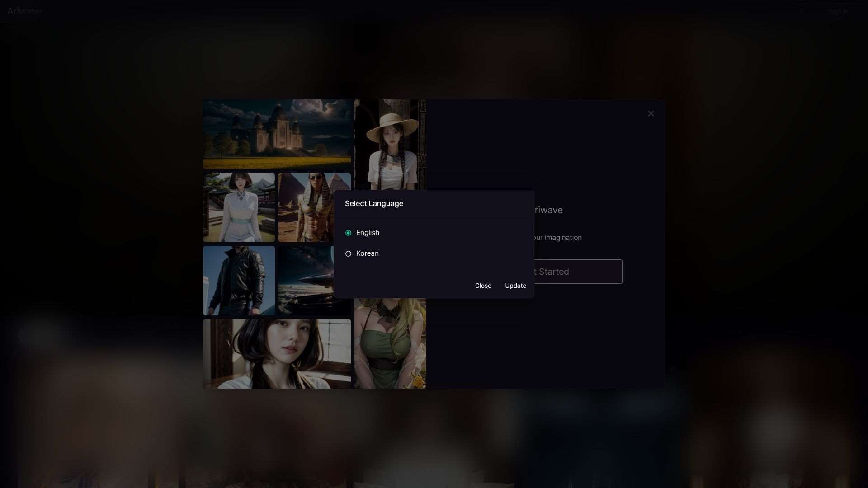Click the 'Select Language' dialog title
868x488 pixels.
(x=374, y=204)
